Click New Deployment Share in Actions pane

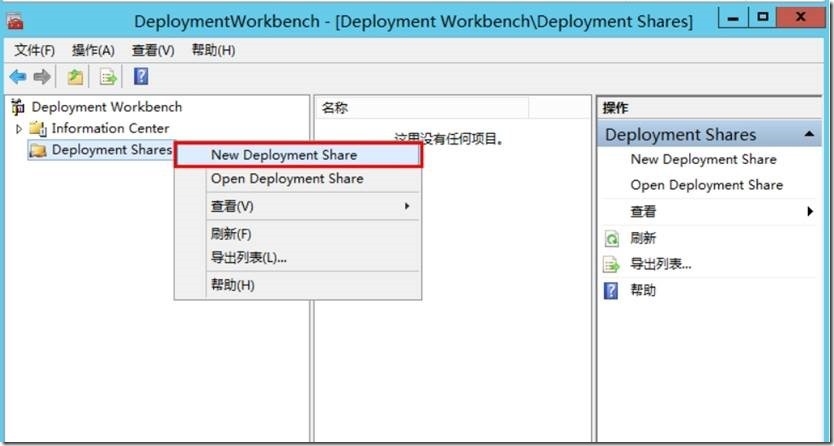[703, 159]
